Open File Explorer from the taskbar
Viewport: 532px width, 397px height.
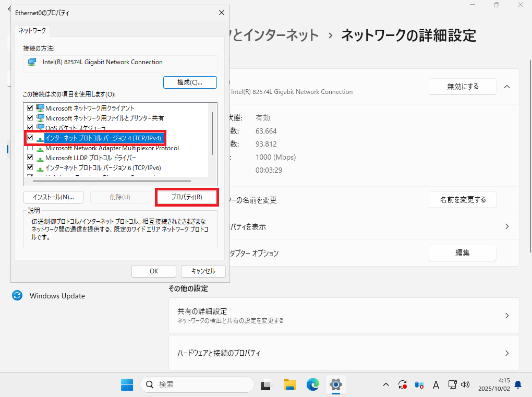[x=290, y=385]
